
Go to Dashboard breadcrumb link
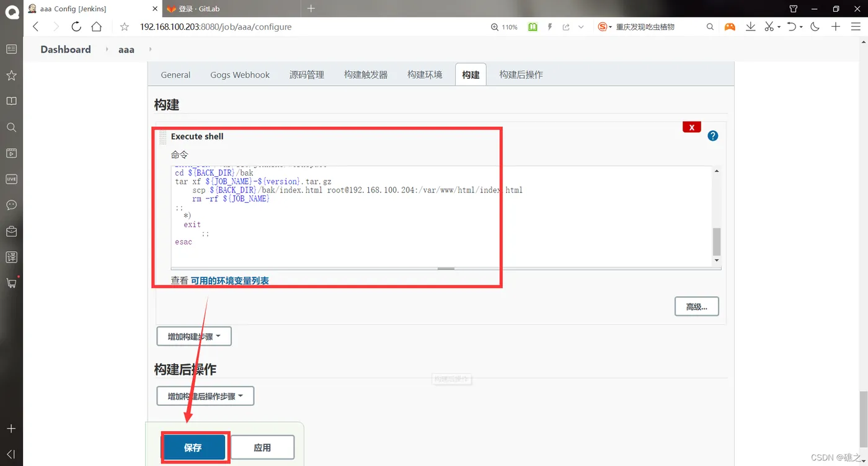tap(66, 49)
